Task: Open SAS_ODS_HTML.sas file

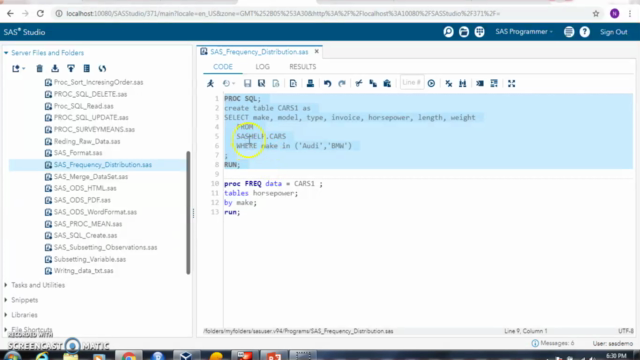Action: pos(85,188)
